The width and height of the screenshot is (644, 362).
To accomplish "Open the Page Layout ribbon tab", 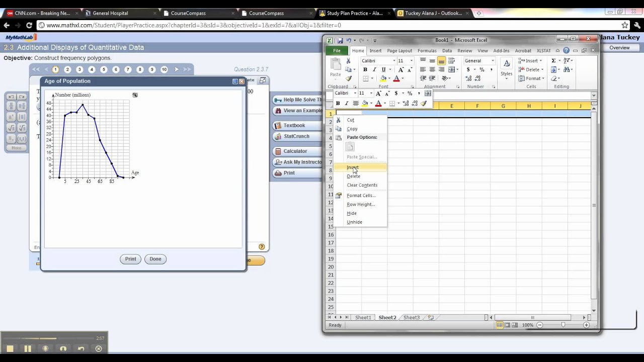I will pyautogui.click(x=399, y=50).
